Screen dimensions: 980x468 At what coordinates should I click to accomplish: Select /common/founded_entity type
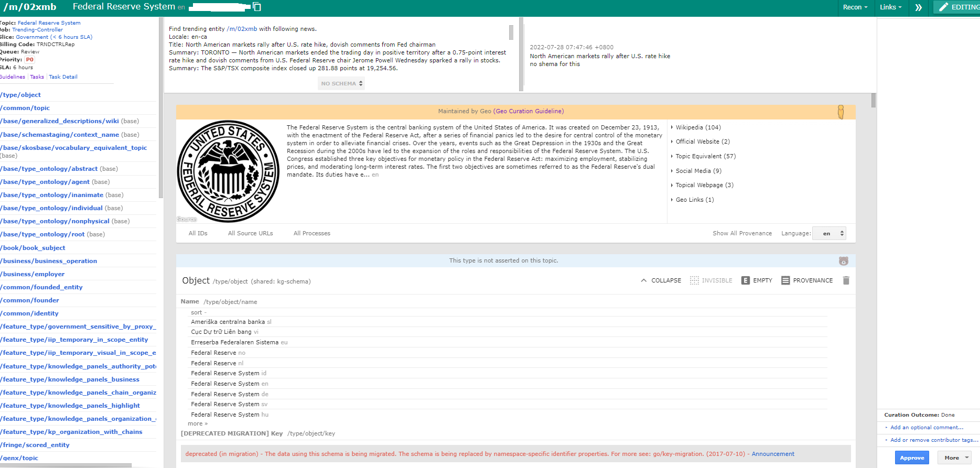click(x=41, y=287)
